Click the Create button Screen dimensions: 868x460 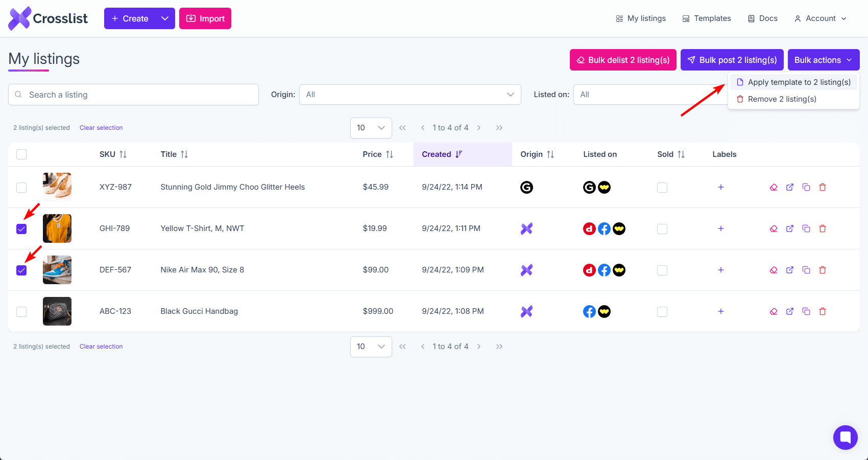(x=130, y=18)
